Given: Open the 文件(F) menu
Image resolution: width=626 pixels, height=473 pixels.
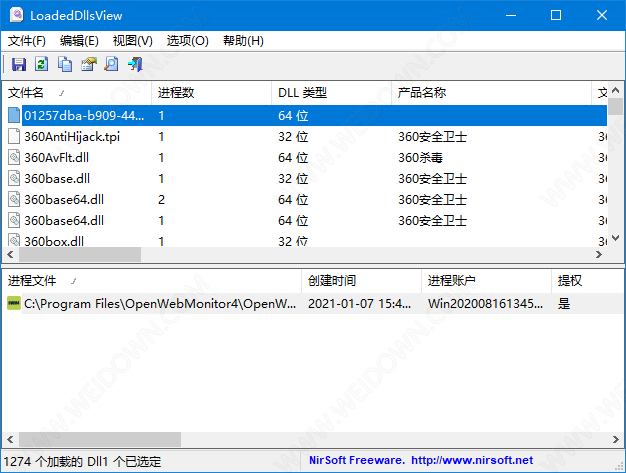Looking at the screenshot, I should click(x=27, y=41).
